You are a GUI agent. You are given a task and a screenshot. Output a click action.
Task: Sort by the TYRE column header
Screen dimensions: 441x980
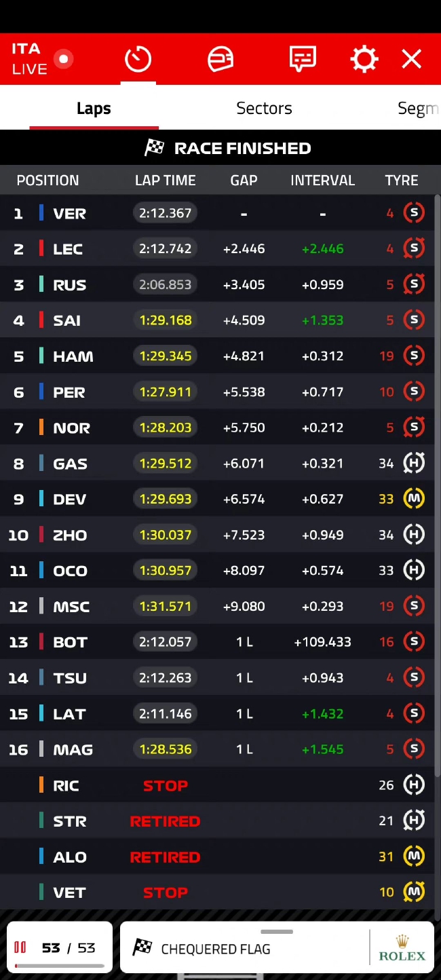402,181
